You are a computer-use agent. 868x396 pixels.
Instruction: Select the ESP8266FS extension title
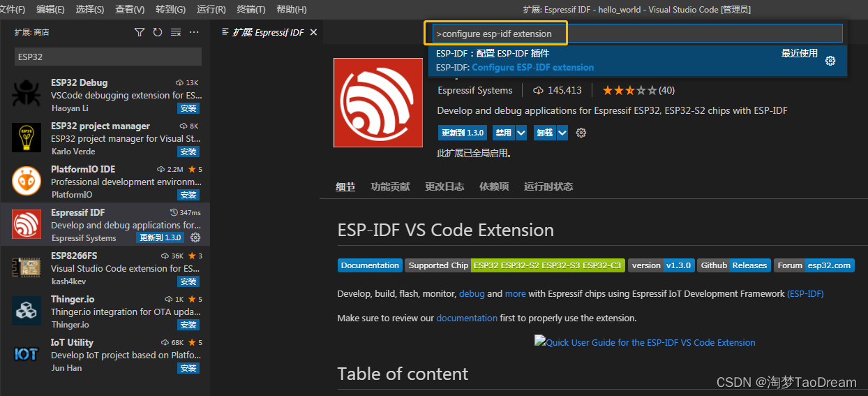pyautogui.click(x=74, y=256)
